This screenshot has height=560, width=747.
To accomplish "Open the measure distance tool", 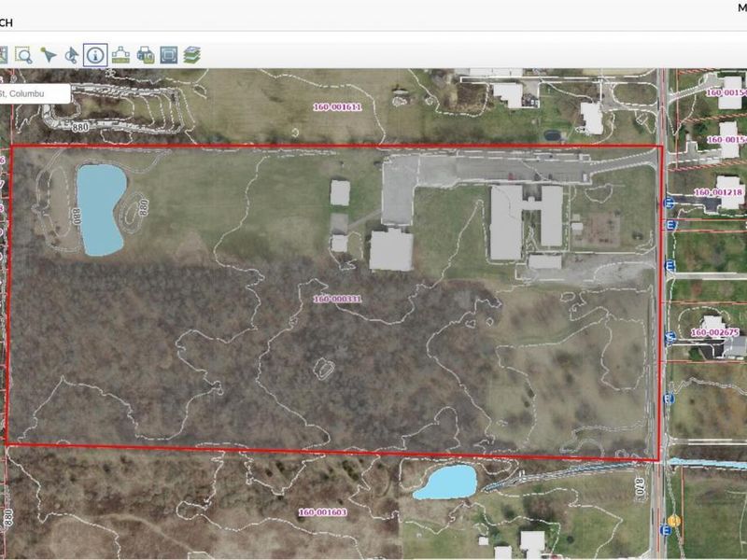I will click(x=120, y=55).
